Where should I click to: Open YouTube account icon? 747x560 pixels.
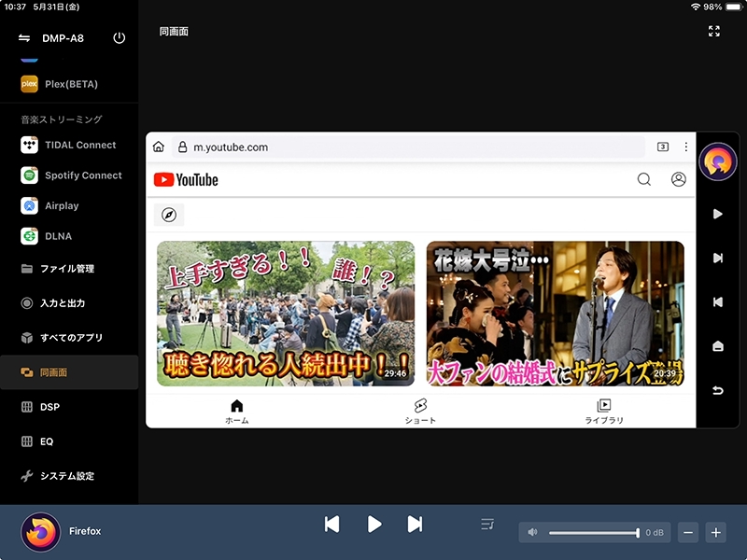coord(679,179)
